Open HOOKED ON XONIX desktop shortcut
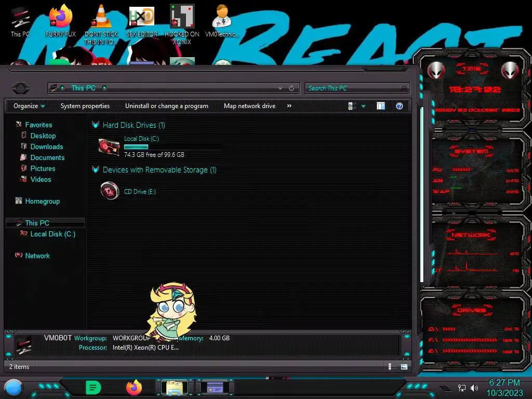The height and width of the screenshot is (399, 532). (x=182, y=24)
